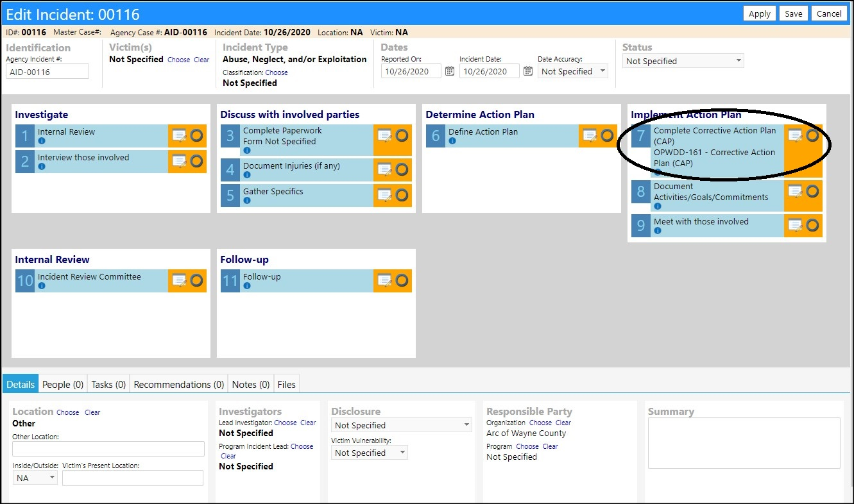Image resolution: width=854 pixels, height=504 pixels.
Task: Focus the Agency Incident # field
Action: [47, 71]
